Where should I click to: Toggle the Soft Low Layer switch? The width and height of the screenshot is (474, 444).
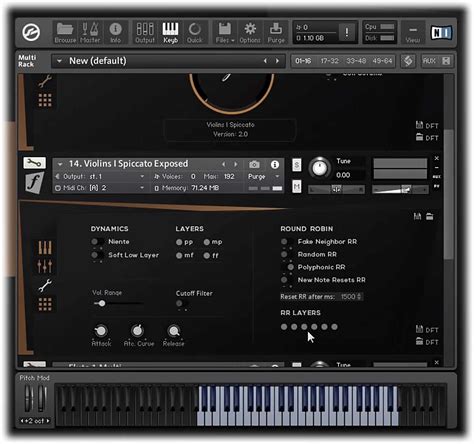click(x=97, y=255)
